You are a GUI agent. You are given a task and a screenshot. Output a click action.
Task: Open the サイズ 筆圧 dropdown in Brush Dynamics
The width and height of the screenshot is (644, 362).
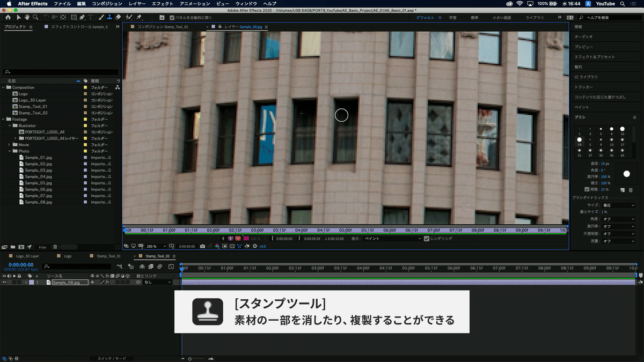click(617, 205)
